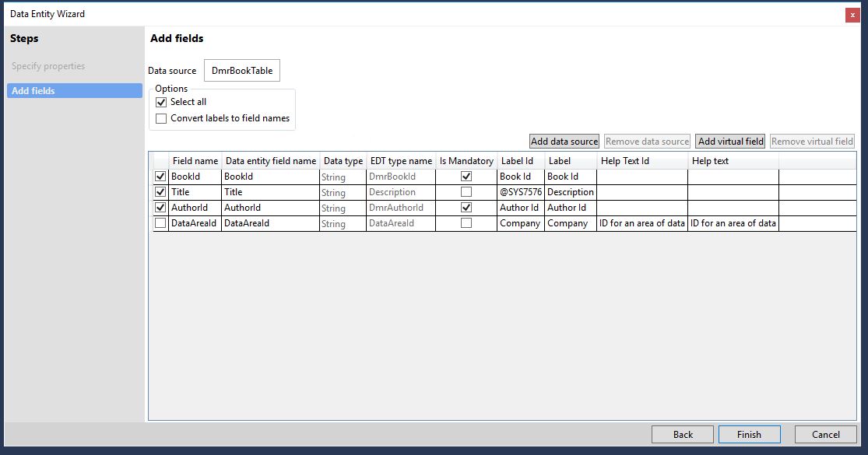868x455 pixels.
Task: Close the Data Entity Wizard window
Action: pos(852,15)
